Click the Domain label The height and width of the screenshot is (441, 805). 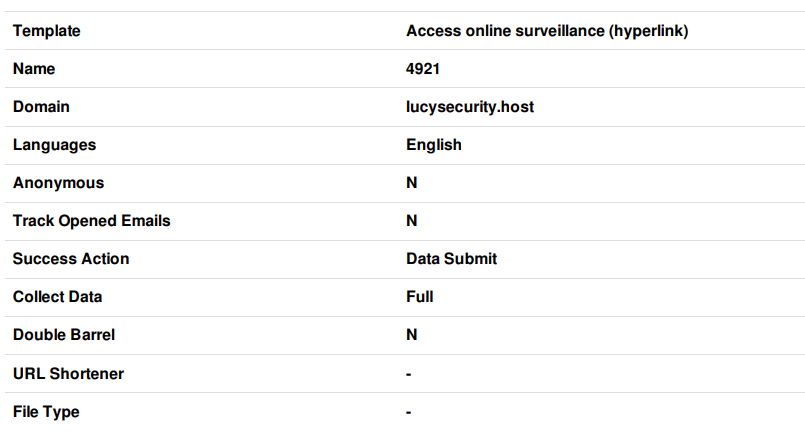(x=41, y=107)
